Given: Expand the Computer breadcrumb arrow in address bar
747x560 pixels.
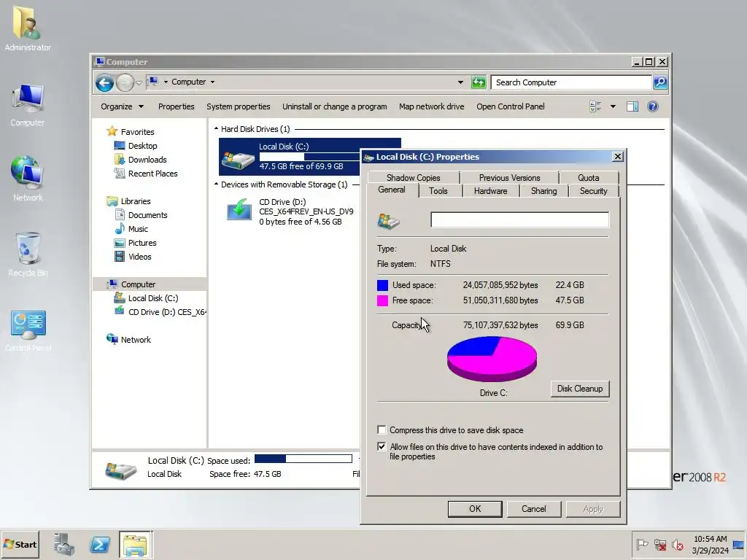Looking at the screenshot, I should (x=212, y=82).
